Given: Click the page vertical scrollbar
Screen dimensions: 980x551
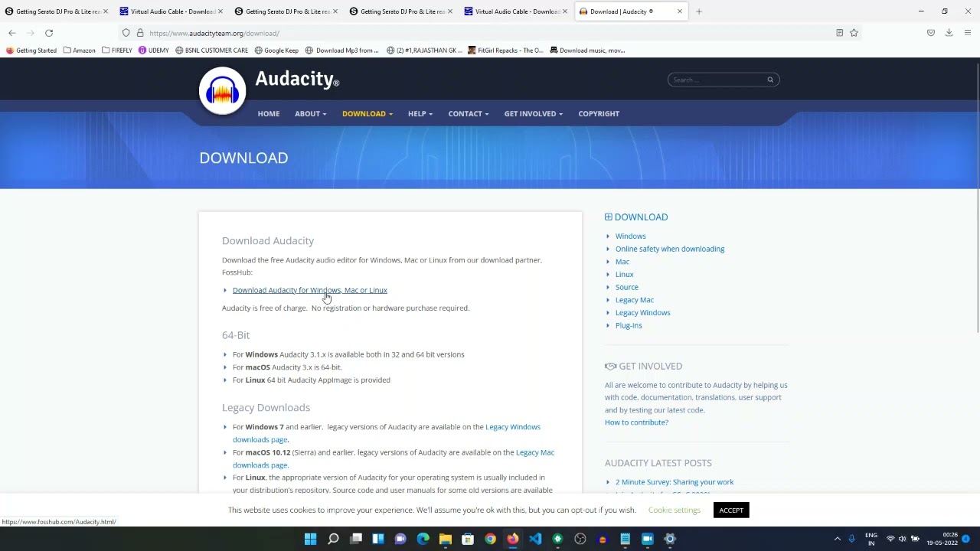Looking at the screenshot, I should pyautogui.click(x=978, y=199).
